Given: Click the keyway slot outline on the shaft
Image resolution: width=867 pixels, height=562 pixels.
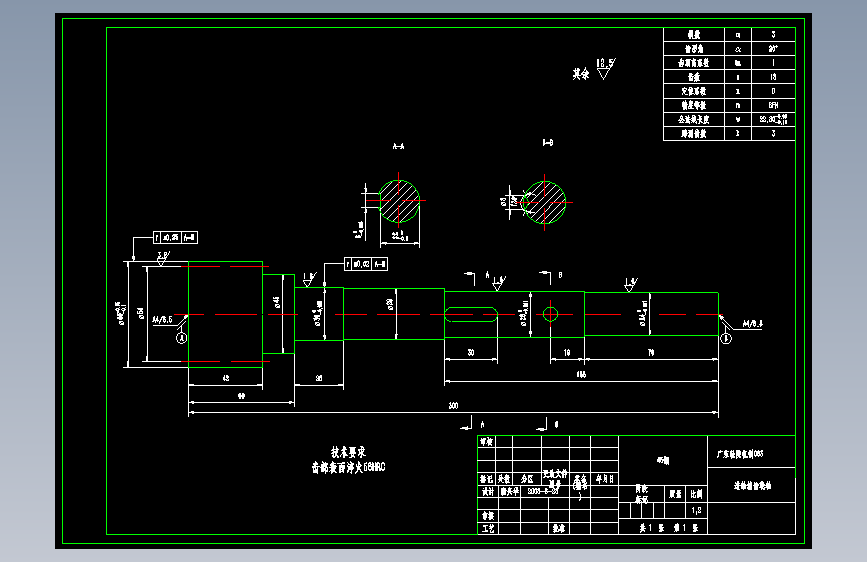Looking at the screenshot, I should (x=471, y=315).
